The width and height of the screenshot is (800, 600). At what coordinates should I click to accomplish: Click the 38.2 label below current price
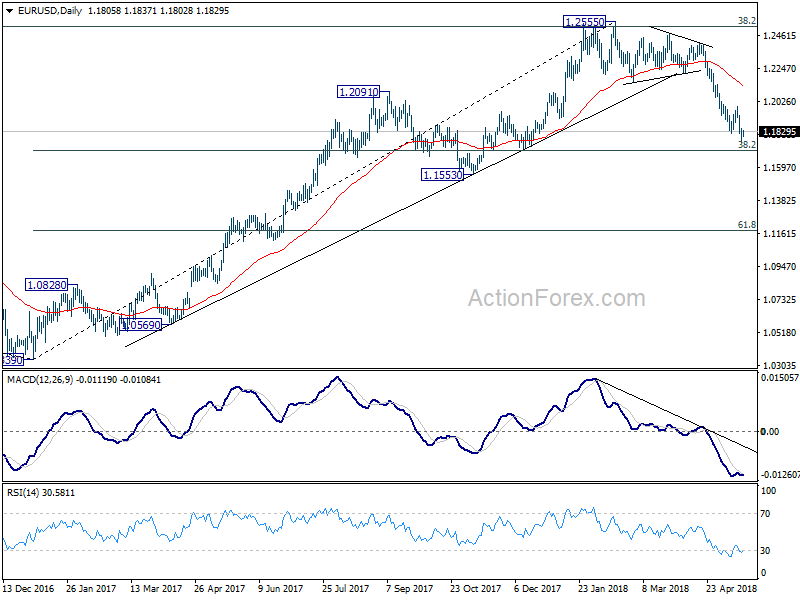pos(746,144)
